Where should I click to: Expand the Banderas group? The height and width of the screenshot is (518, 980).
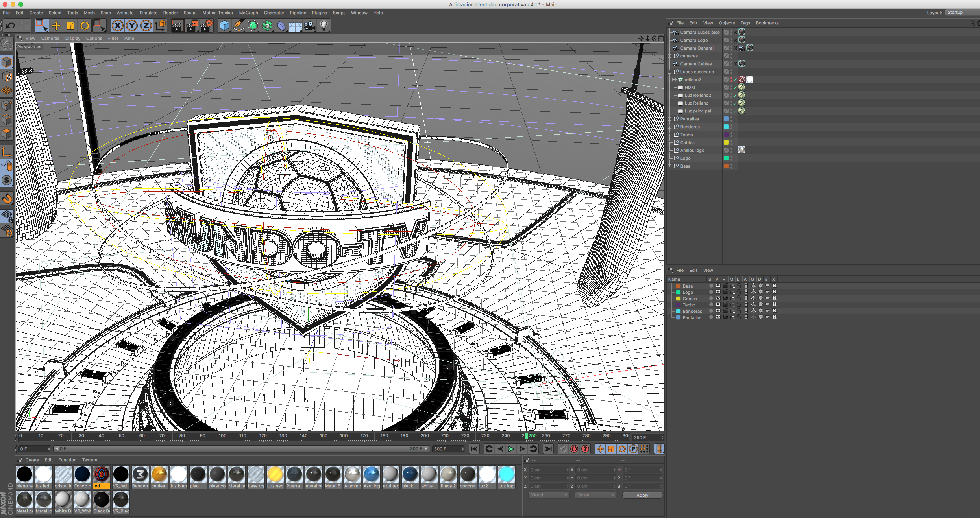[x=669, y=127]
